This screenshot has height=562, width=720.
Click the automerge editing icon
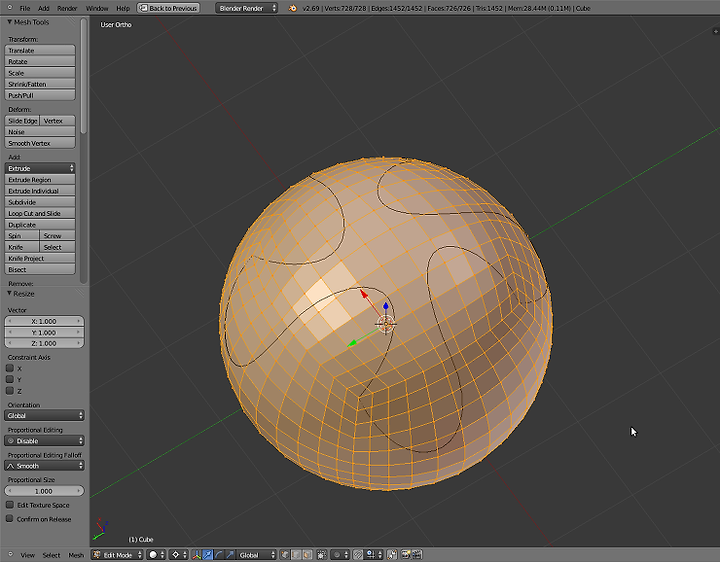pos(392,555)
